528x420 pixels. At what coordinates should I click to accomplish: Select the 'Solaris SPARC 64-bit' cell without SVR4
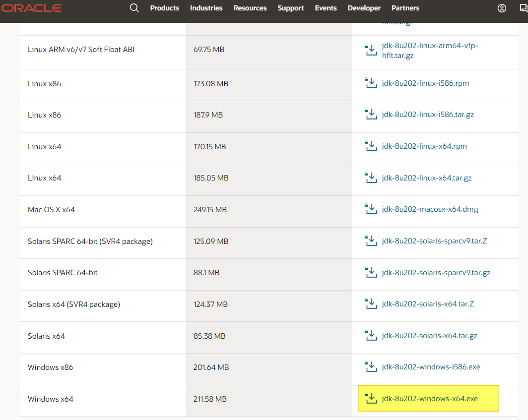(x=103, y=274)
